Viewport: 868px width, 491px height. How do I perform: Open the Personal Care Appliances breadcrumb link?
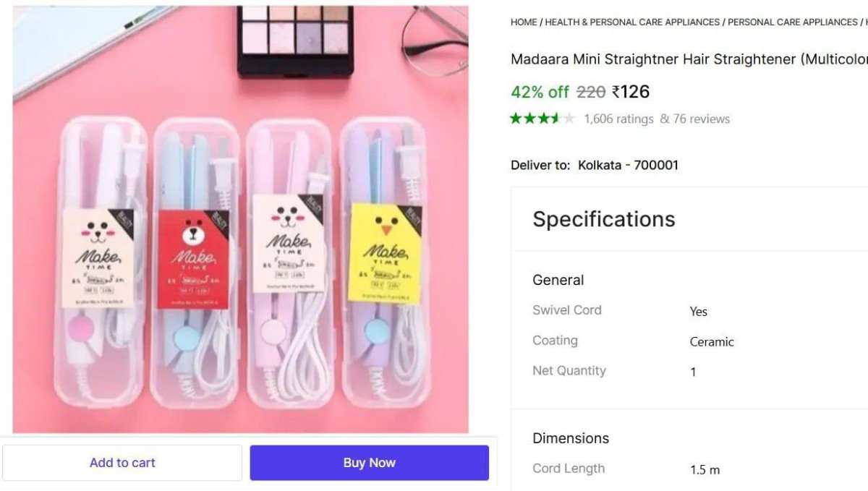pos(792,22)
